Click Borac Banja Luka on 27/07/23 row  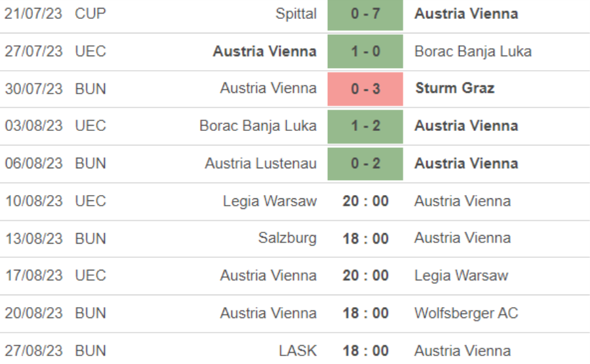pos(473,51)
